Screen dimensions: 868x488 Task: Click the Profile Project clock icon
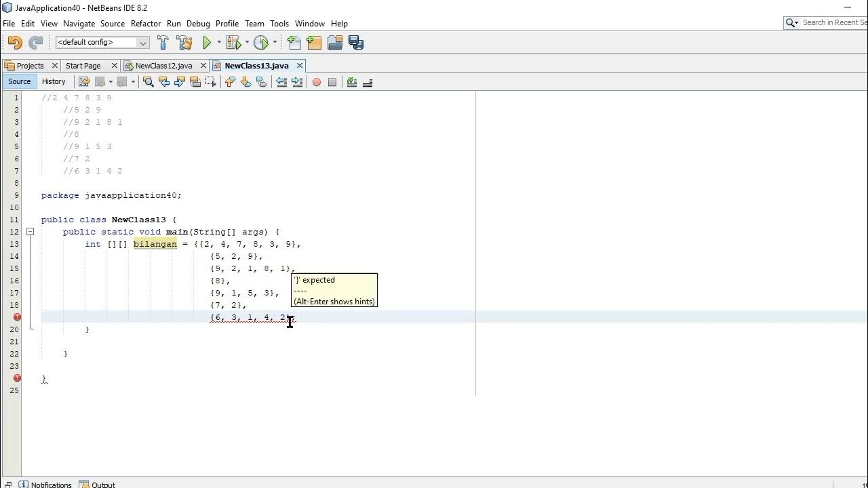261,42
